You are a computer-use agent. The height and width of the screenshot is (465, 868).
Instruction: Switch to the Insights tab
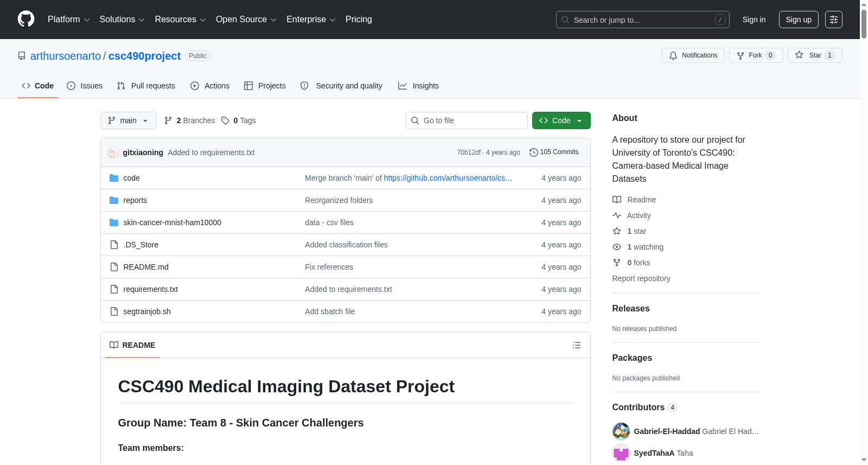(418, 86)
